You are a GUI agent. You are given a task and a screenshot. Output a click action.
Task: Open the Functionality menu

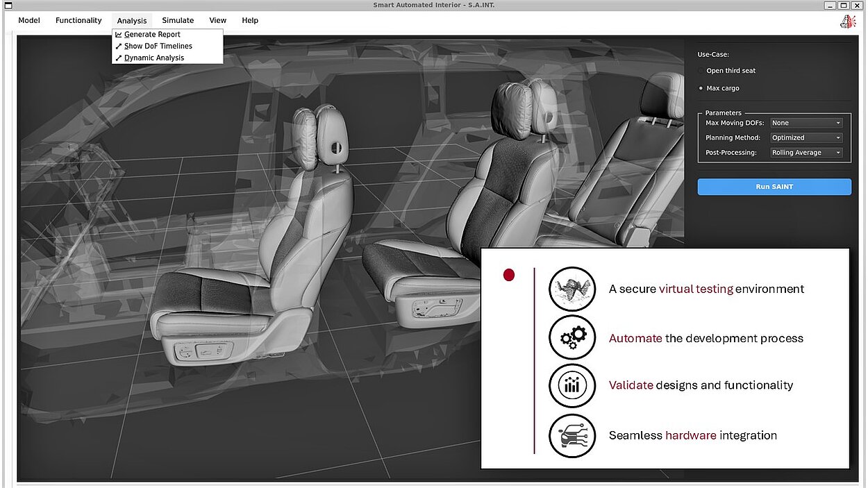coord(78,21)
